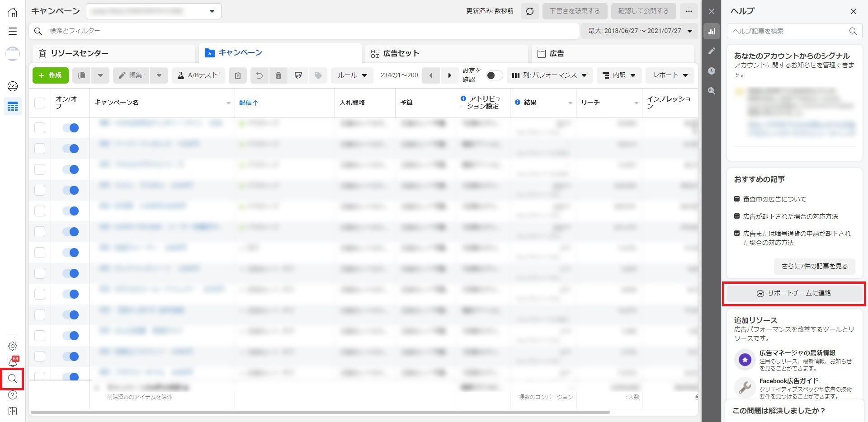Viewport: 868px width, 422px height.
Task: Click the tag label icon in toolbar
Action: click(x=318, y=75)
